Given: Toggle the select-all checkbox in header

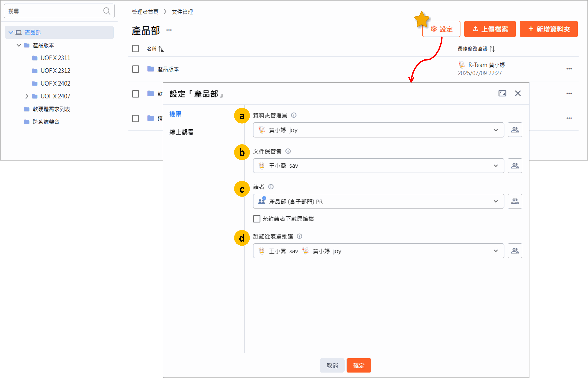Looking at the screenshot, I should point(136,49).
